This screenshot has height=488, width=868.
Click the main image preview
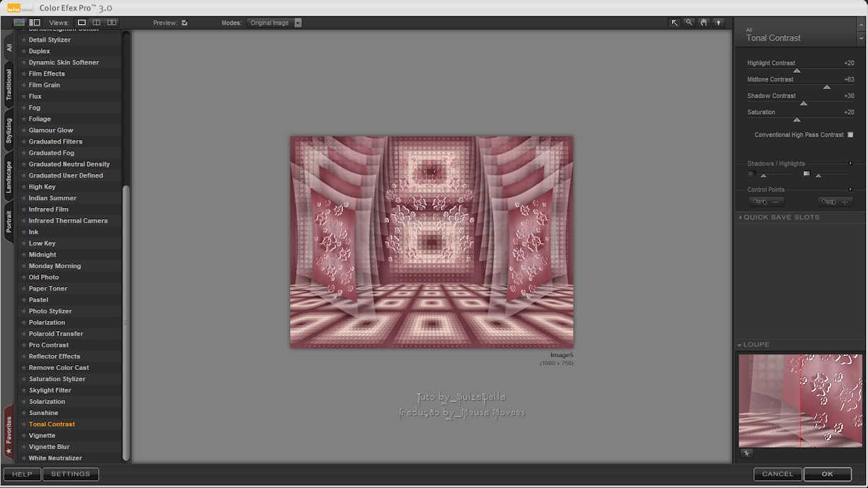click(432, 242)
